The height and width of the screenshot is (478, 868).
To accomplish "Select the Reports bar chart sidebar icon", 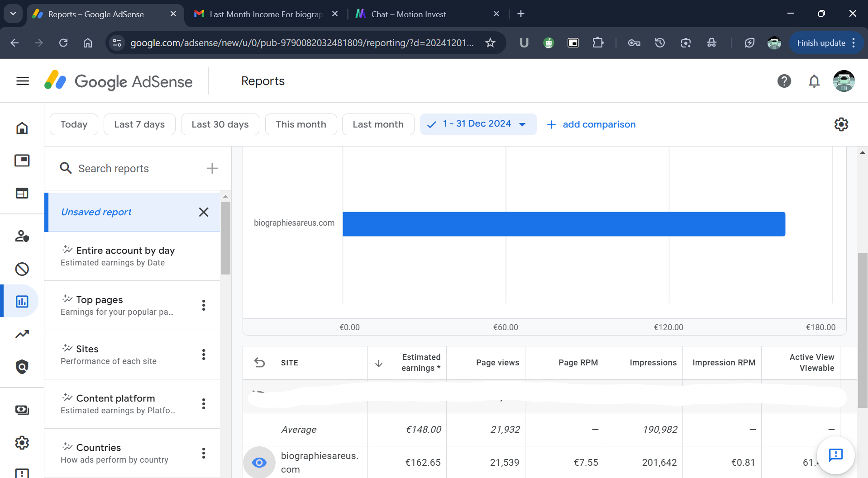I will pos(22,301).
